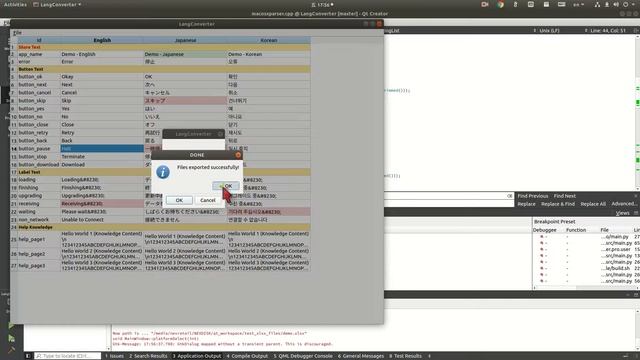Open the keyboard language 'en' dropdown
Screen dimensions: 640x360
pyautogui.click(x=578, y=4)
